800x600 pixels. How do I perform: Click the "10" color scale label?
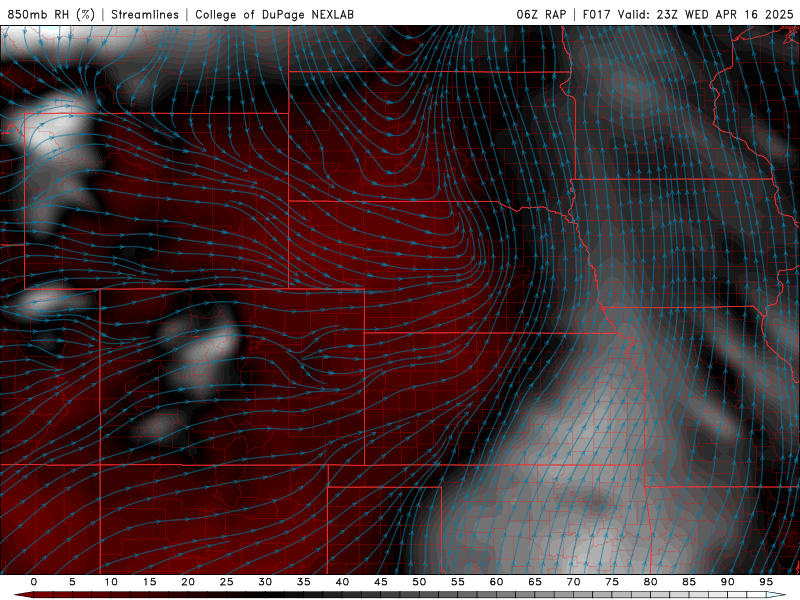tap(111, 582)
